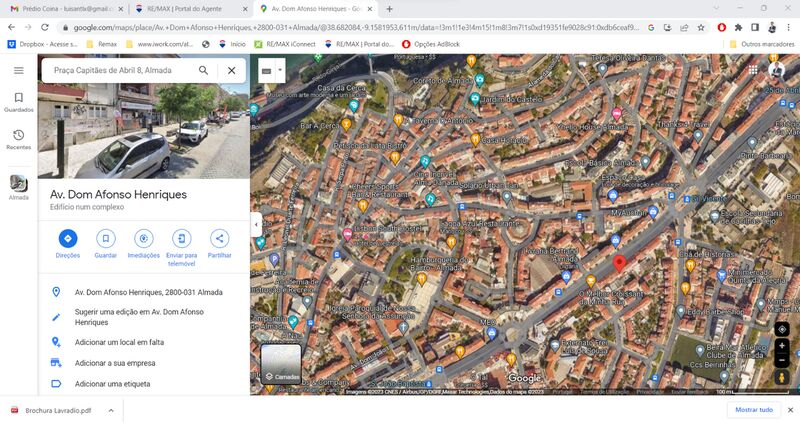This screenshot has width=800, height=425.
Task: Open the keyboard input tools dropdown arrow
Action: click(280, 70)
